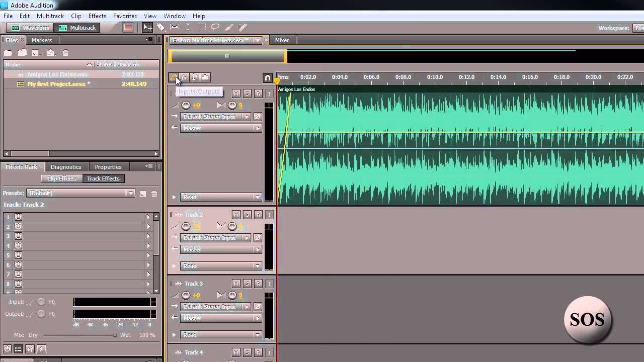Viewport: 644px width, 362px height.
Task: Show the Effects (fx) track controls
Action: pos(184,77)
